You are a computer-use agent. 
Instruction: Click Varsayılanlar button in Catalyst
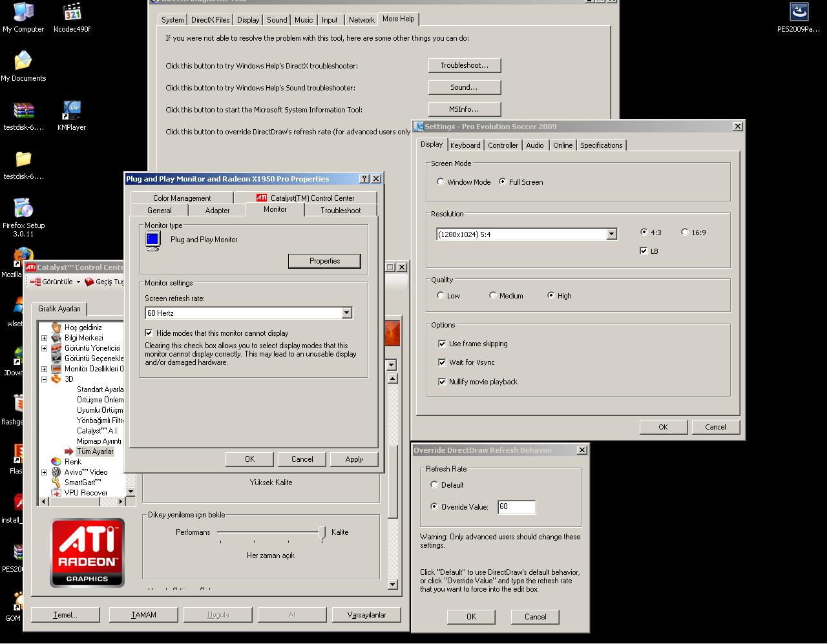366,615
